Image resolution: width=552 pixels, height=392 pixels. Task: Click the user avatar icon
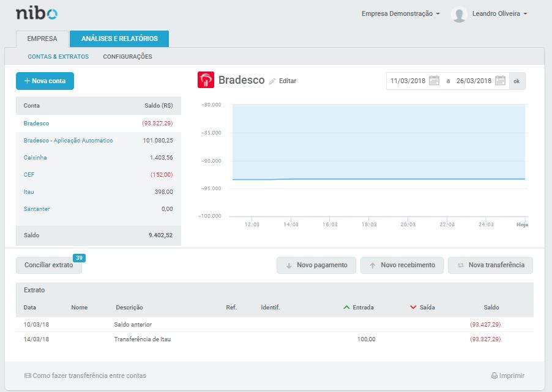click(x=459, y=14)
